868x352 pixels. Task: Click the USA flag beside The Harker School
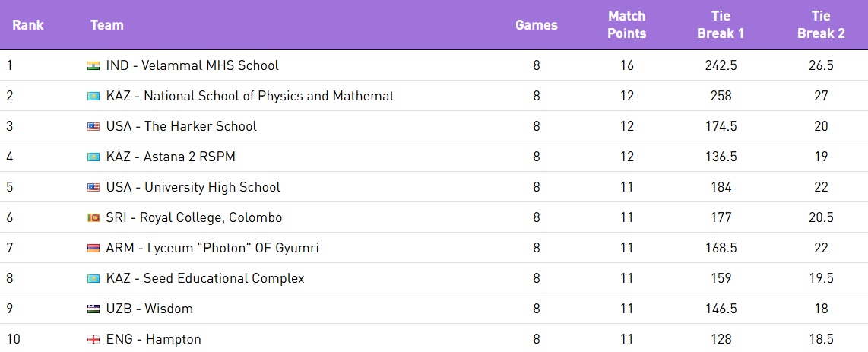(93, 127)
